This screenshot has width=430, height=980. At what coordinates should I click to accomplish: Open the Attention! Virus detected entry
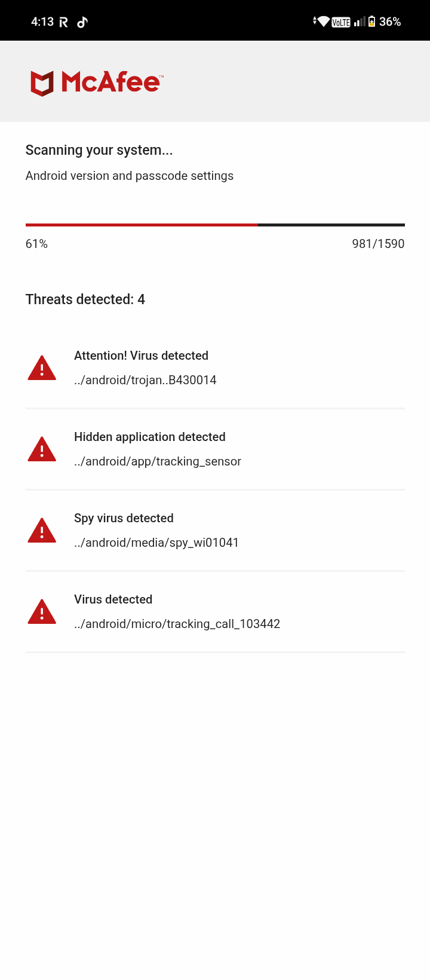141,356
